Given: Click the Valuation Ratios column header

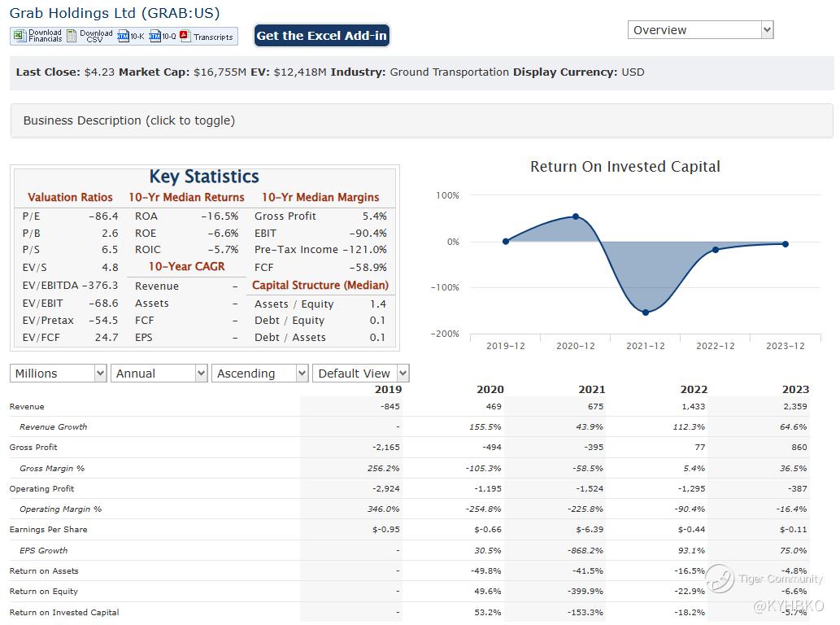Looking at the screenshot, I should 70,197.
